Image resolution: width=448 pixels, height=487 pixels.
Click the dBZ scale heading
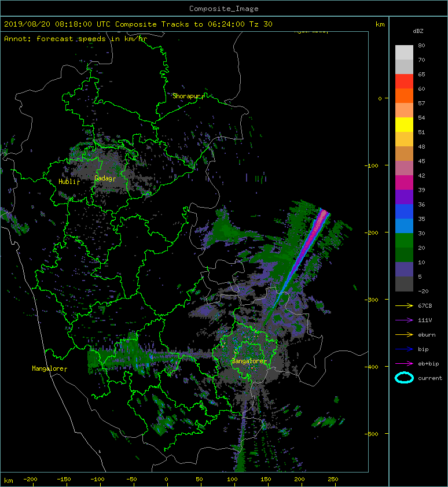(x=418, y=31)
